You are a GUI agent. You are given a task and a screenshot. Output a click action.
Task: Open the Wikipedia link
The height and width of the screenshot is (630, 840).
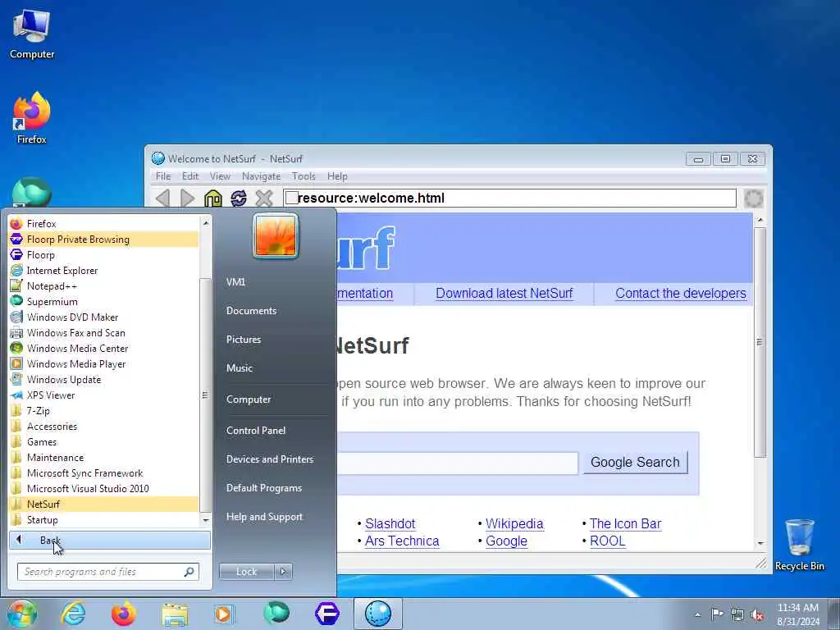(x=514, y=523)
